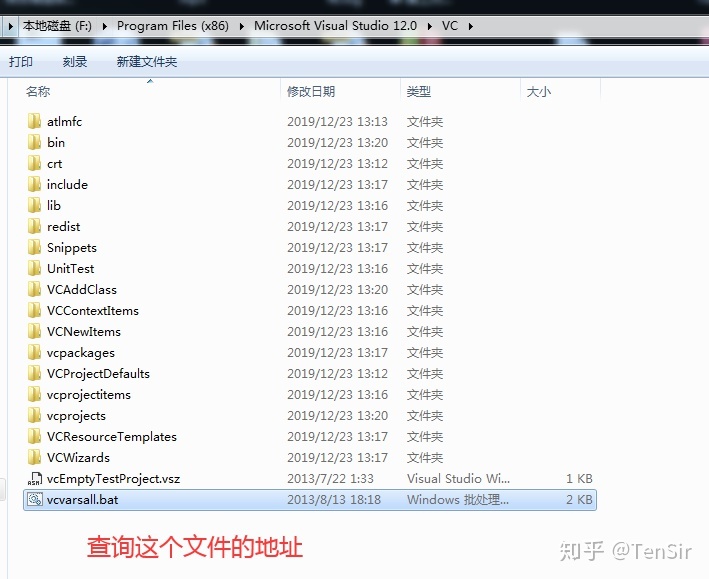Click the bin folder's modified date
The height and width of the screenshot is (579, 709).
(x=337, y=142)
